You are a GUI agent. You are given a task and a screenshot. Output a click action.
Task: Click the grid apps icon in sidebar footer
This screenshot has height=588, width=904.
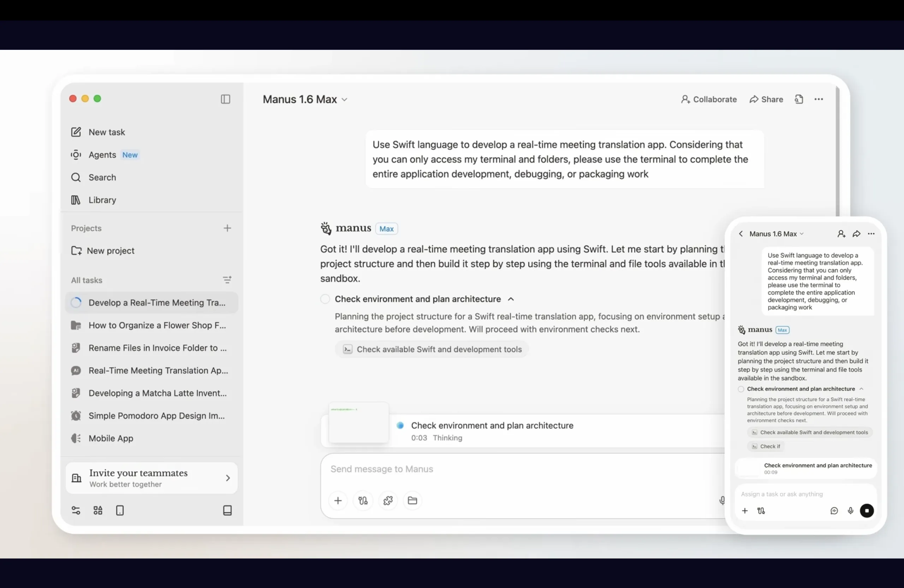coord(98,510)
